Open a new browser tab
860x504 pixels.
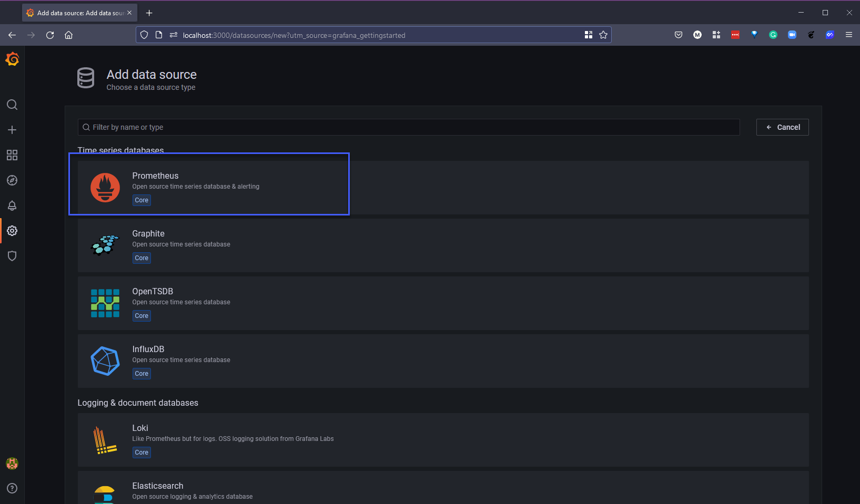click(149, 13)
